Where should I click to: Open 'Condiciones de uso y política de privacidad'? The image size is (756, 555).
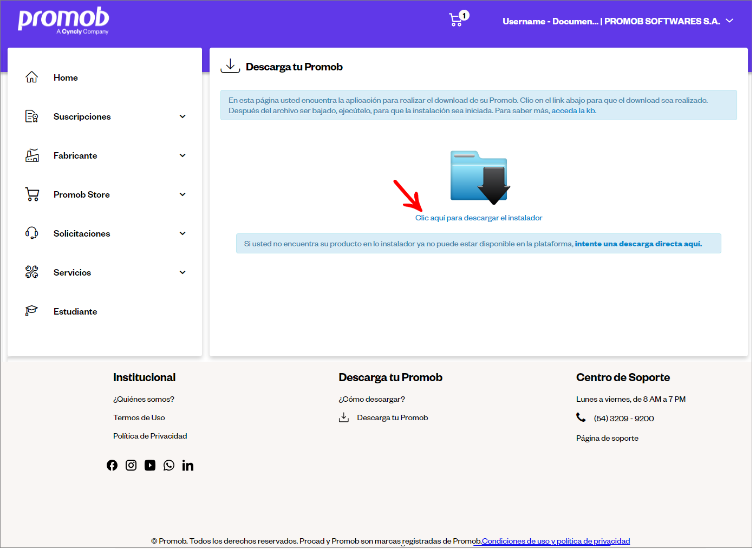(x=556, y=541)
